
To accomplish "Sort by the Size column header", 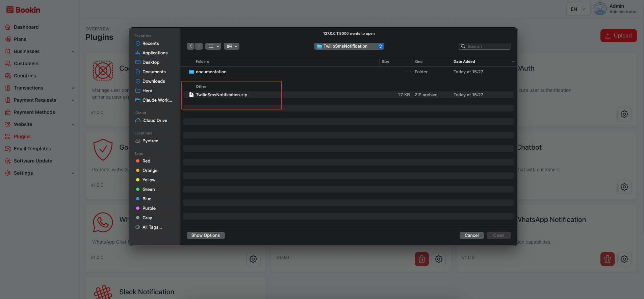I will (x=386, y=61).
